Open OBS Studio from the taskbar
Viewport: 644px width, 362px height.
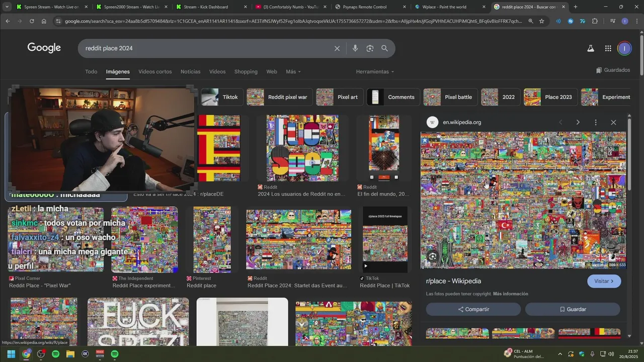41,354
